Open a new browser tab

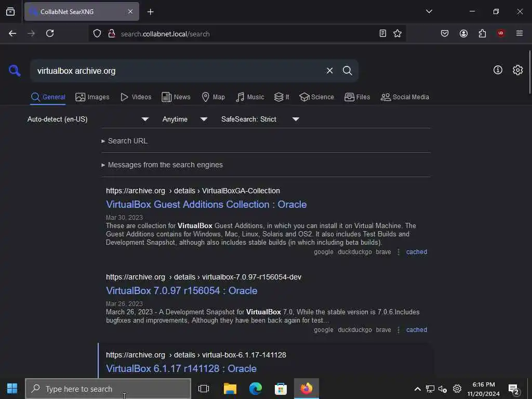150,12
